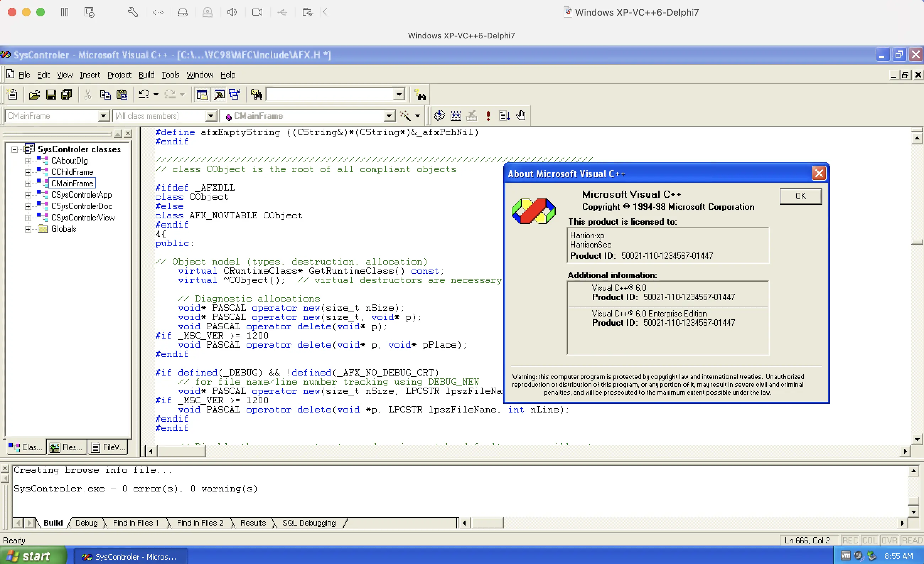Click the Open file folder icon

pos(34,94)
